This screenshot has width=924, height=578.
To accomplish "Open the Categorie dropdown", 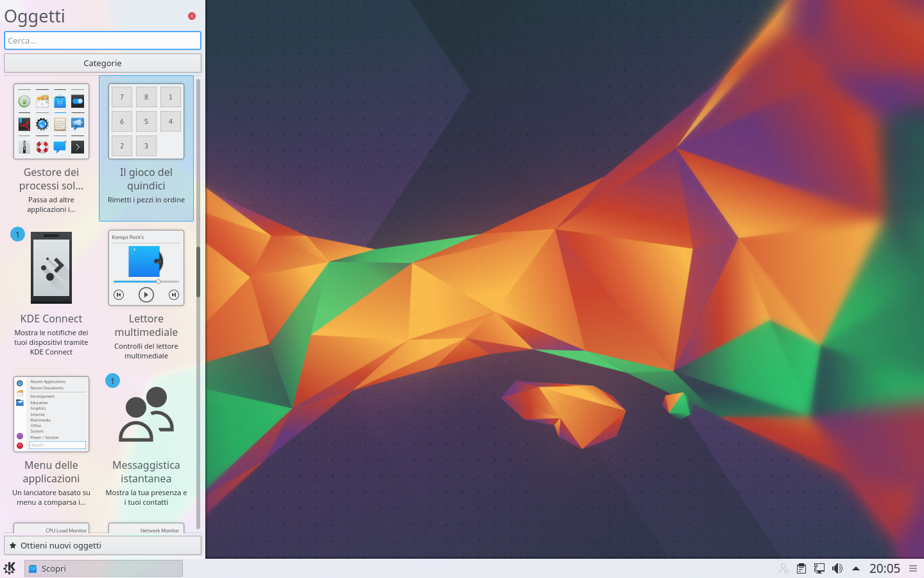I will click(103, 63).
